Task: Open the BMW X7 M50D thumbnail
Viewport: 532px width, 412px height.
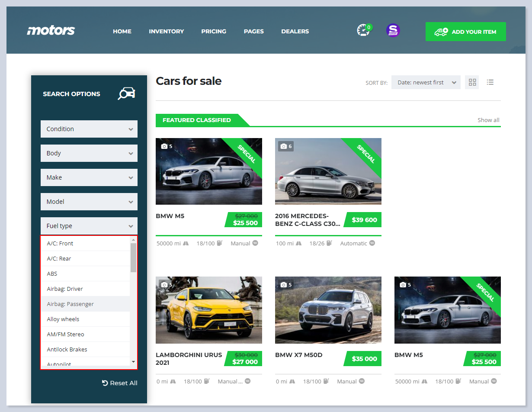Action: [x=328, y=310]
